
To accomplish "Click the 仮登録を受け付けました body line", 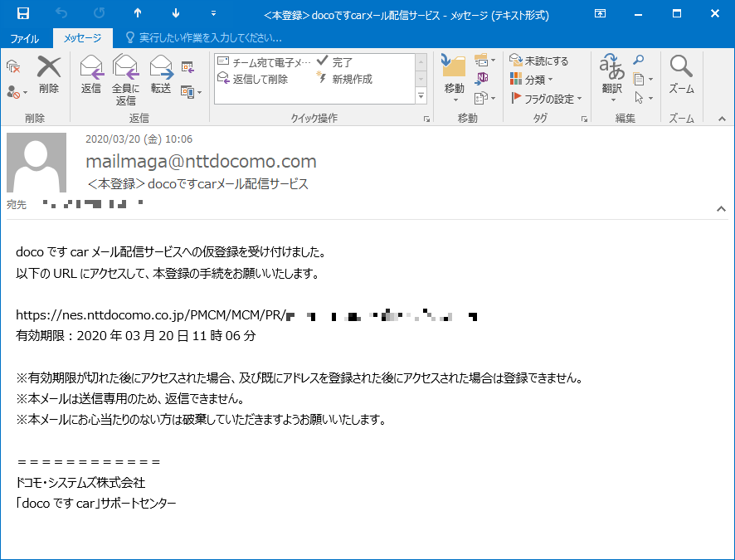I will 171,252.
